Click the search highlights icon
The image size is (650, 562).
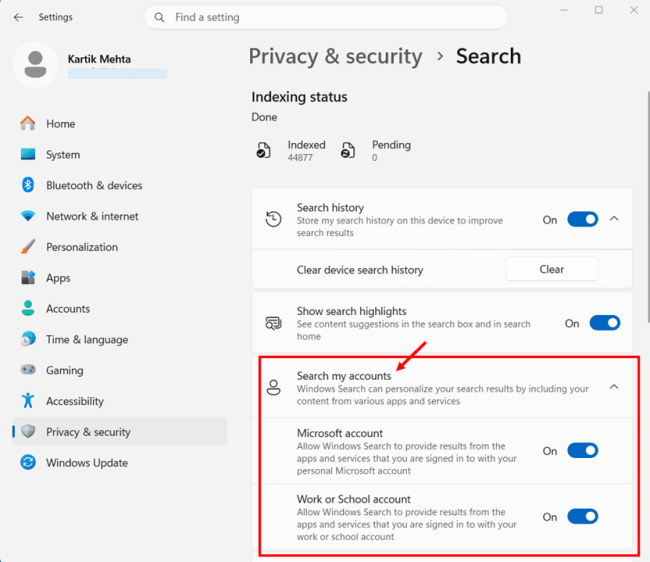coord(274,323)
